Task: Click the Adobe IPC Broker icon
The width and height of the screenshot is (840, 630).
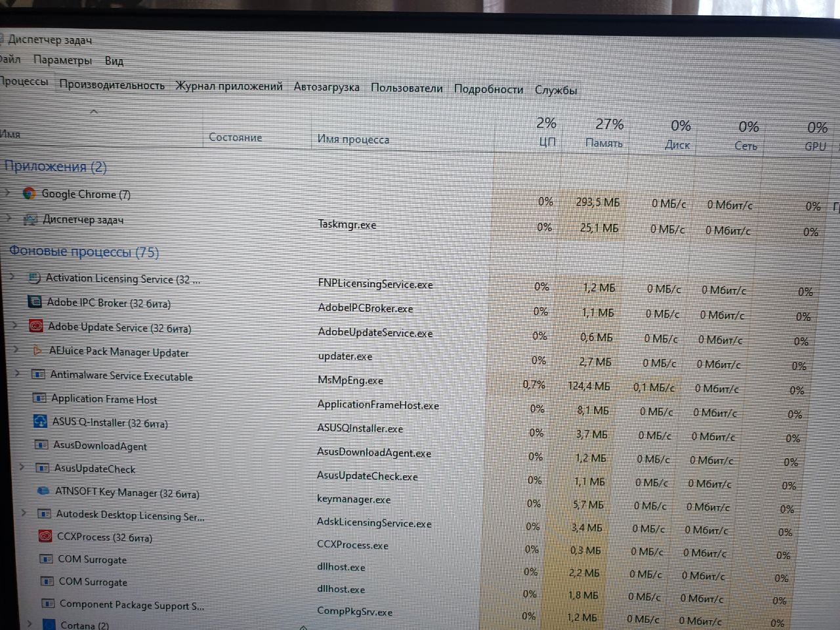Action: click(x=35, y=301)
